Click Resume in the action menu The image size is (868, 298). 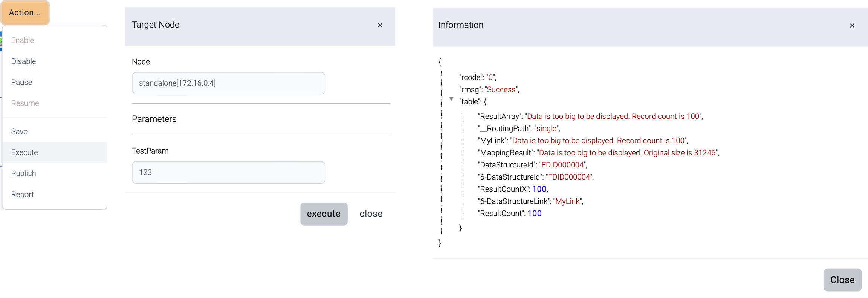pyautogui.click(x=25, y=103)
